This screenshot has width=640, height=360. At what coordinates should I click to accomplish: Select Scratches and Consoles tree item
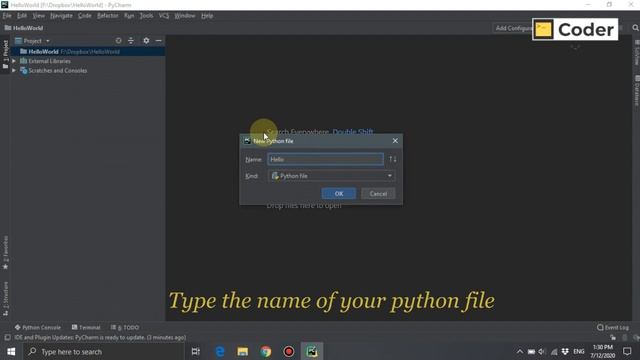pos(58,71)
